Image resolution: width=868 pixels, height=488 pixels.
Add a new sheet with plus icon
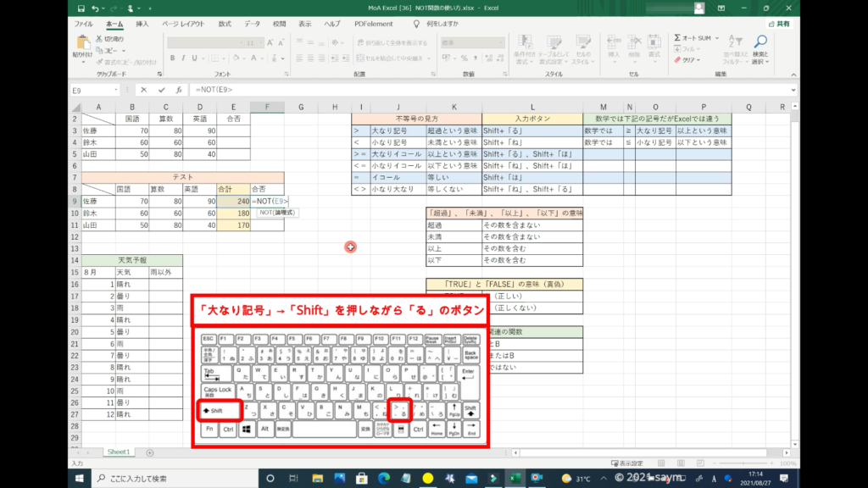pos(150,452)
